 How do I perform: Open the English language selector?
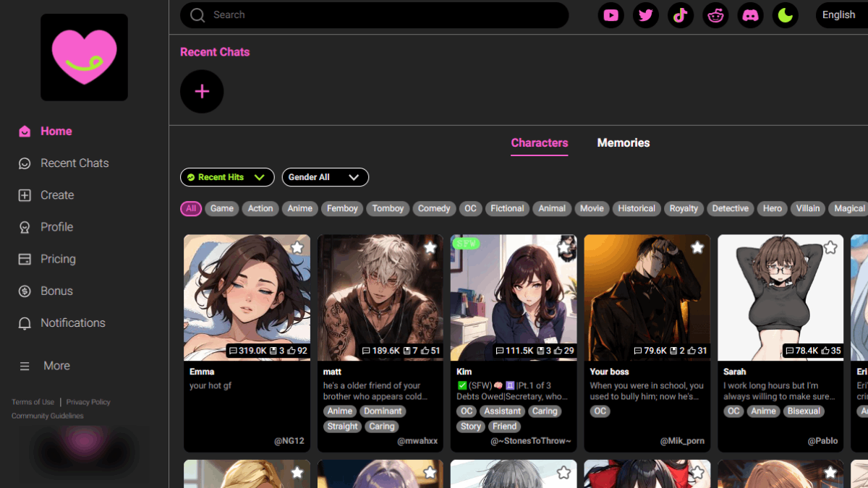[x=841, y=15]
